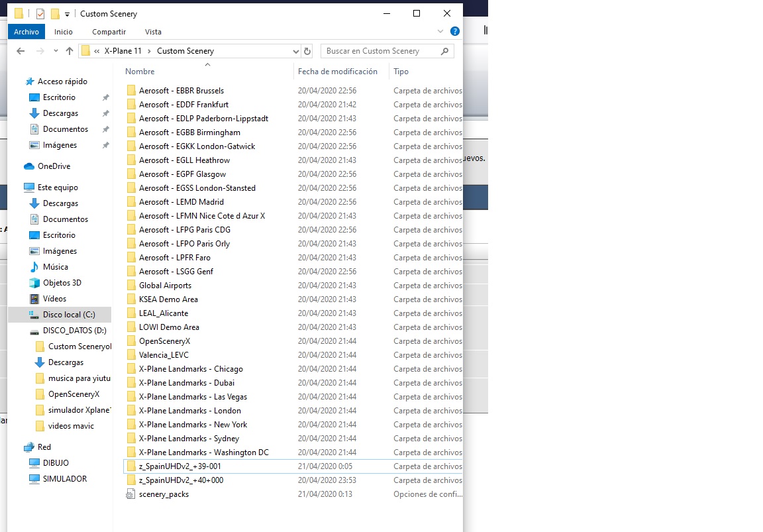Open the blue help question mark
Image resolution: width=763 pixels, height=532 pixels.
tap(455, 31)
